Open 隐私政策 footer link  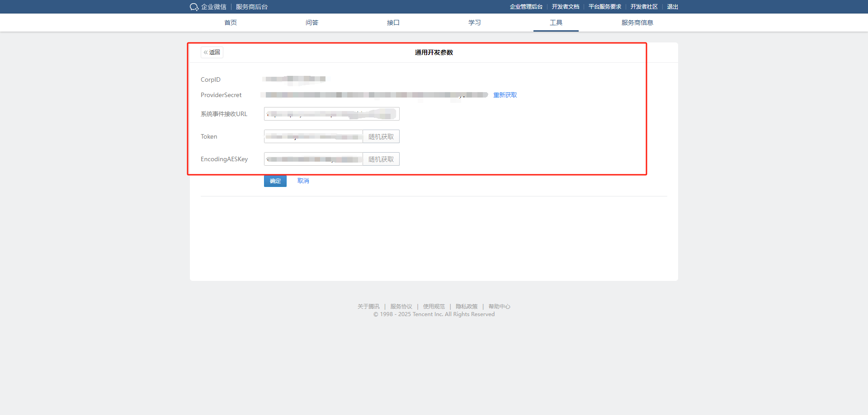(x=467, y=307)
